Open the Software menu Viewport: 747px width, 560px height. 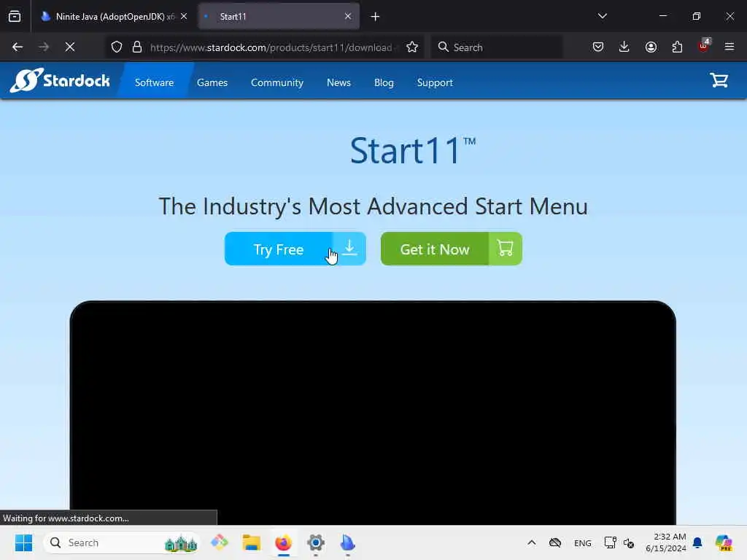pos(154,82)
